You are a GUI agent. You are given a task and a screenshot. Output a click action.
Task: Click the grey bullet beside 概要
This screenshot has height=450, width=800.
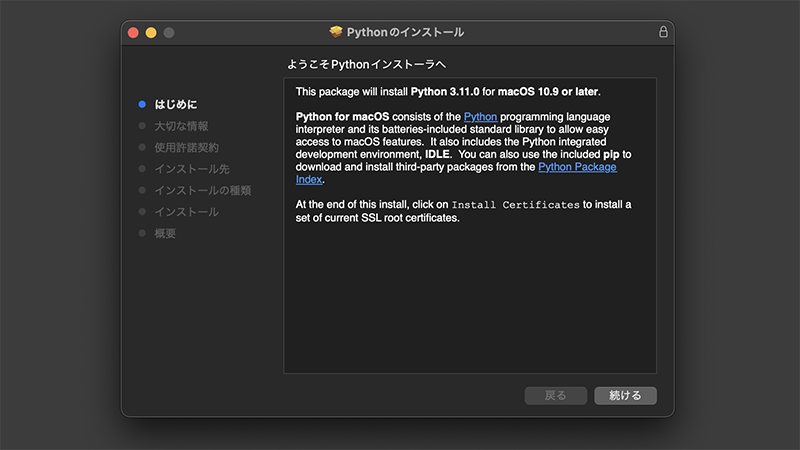[x=142, y=233]
